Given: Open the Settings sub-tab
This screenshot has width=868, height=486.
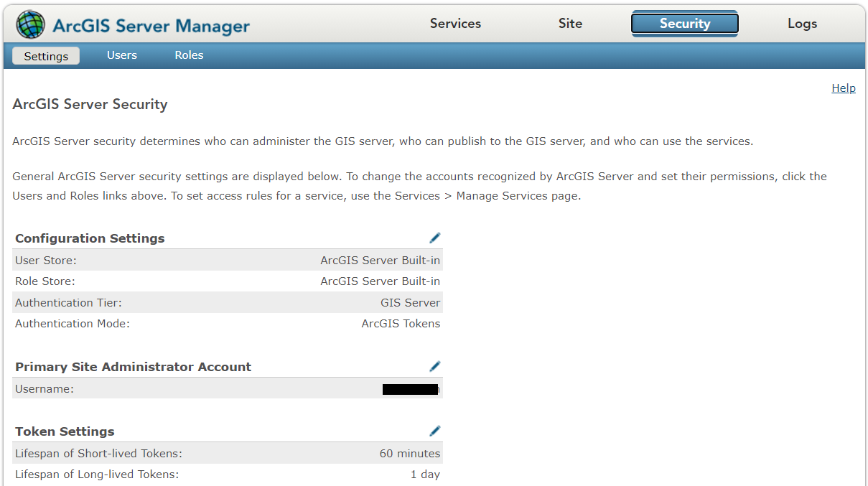Looking at the screenshot, I should [x=45, y=55].
